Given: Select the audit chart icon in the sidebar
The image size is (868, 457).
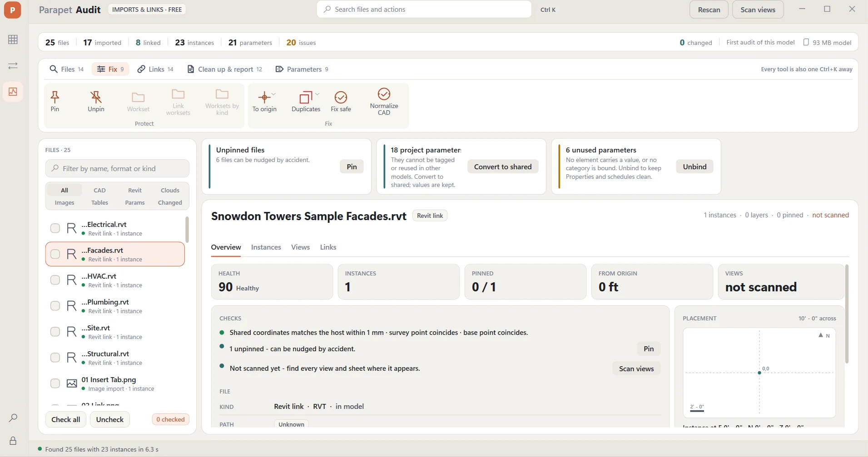Looking at the screenshot, I should point(13,92).
